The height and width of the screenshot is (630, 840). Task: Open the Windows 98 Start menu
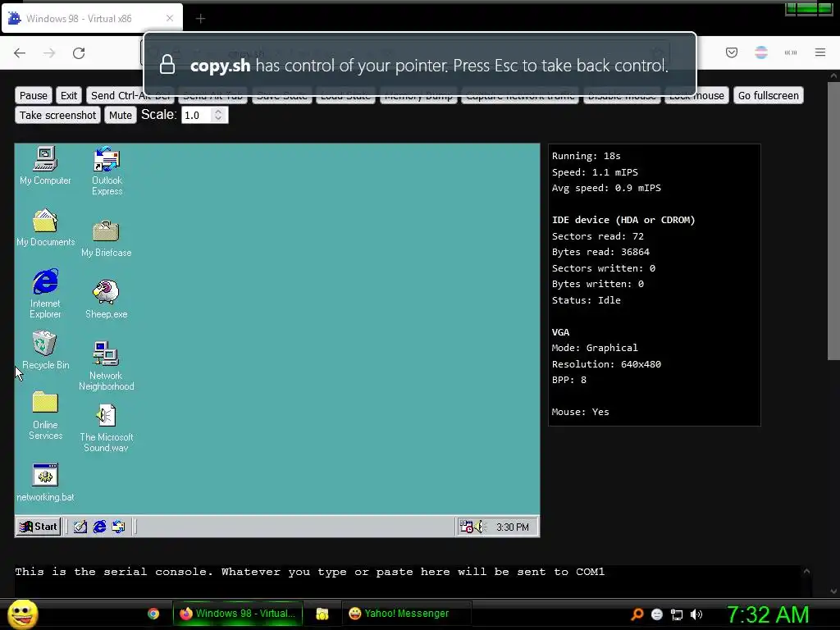coord(39,527)
